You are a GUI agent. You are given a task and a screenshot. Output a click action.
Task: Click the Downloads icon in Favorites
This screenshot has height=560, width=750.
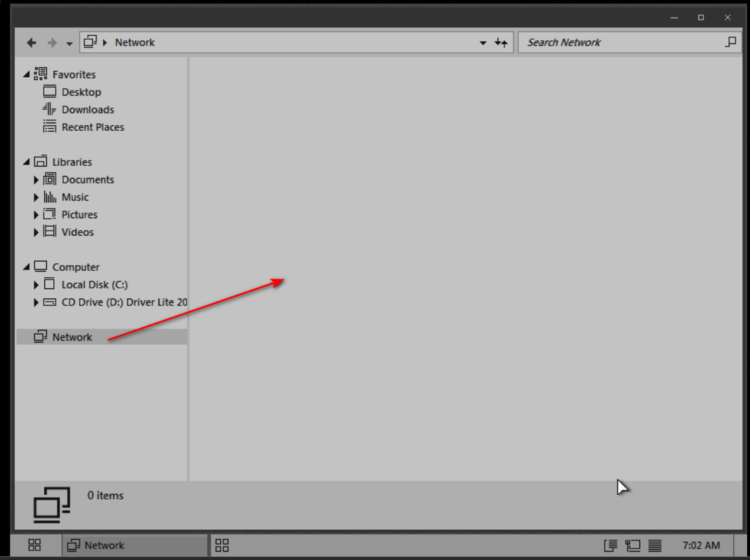point(49,108)
